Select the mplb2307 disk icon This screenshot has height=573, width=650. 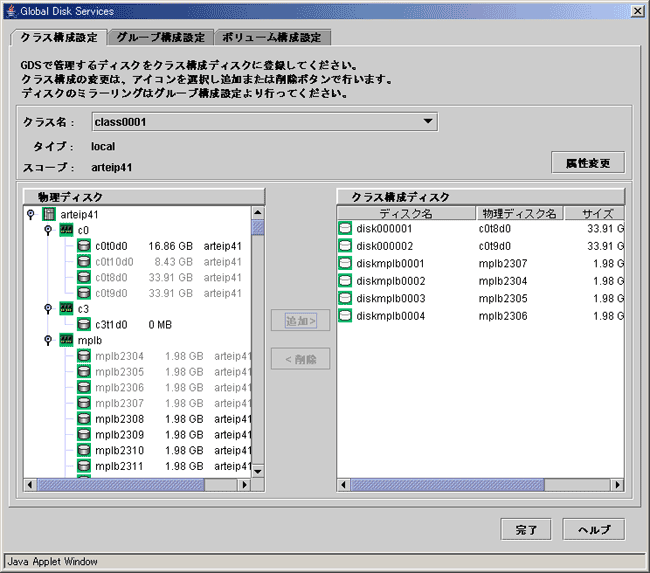pyautogui.click(x=84, y=403)
